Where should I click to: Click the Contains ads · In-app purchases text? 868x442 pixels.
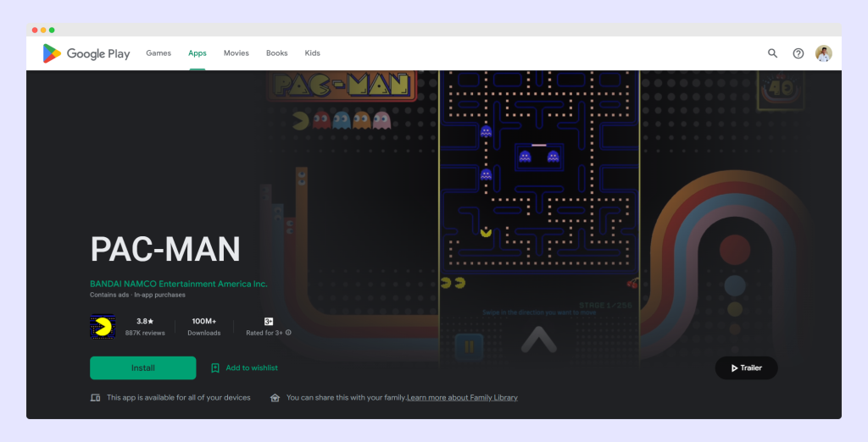tap(137, 295)
